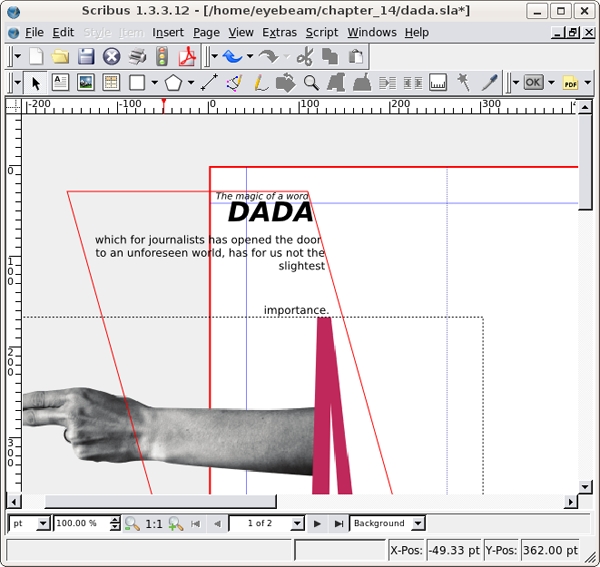Choose the Select Item arrow tool

pyautogui.click(x=36, y=83)
